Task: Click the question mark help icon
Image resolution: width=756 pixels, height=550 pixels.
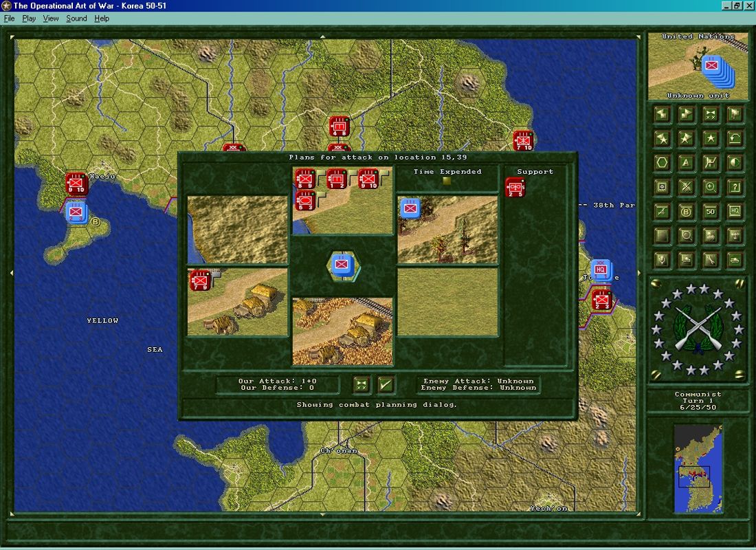Action: (x=735, y=186)
